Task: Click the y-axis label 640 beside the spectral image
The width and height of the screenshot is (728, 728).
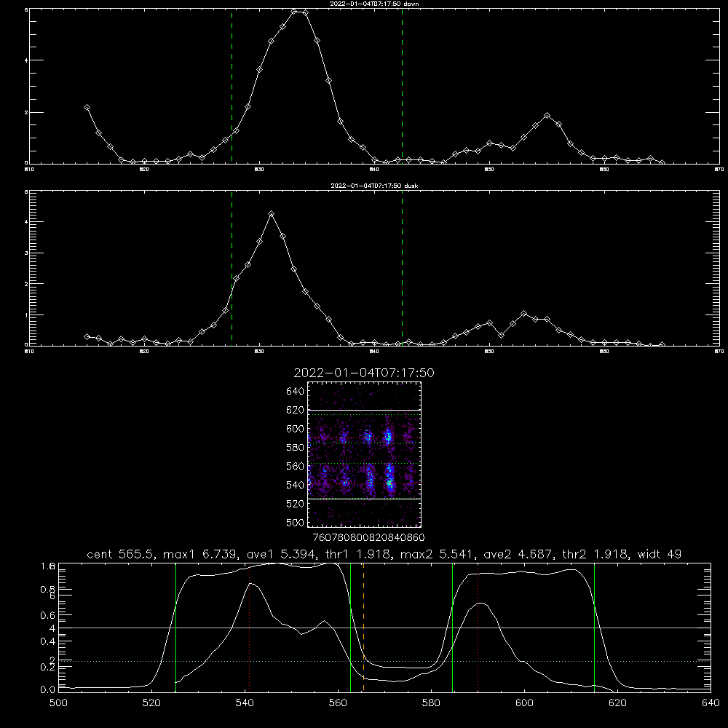Action: click(x=296, y=392)
